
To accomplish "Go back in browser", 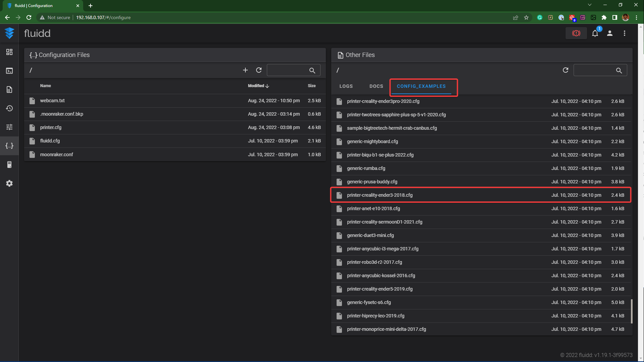I will 7,17.
